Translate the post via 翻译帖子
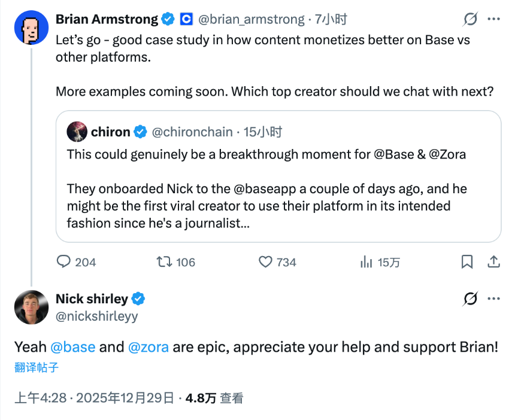Screen dimensions: 515x420 click(x=37, y=367)
